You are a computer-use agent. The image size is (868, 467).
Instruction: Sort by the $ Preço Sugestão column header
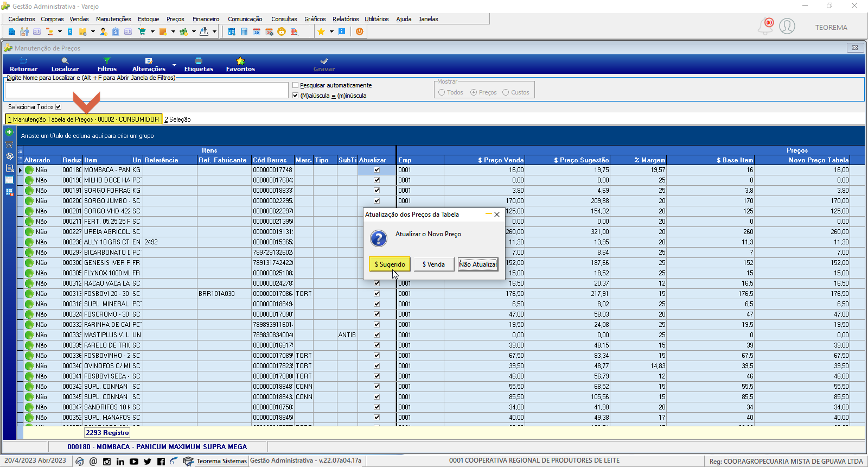pyautogui.click(x=567, y=160)
